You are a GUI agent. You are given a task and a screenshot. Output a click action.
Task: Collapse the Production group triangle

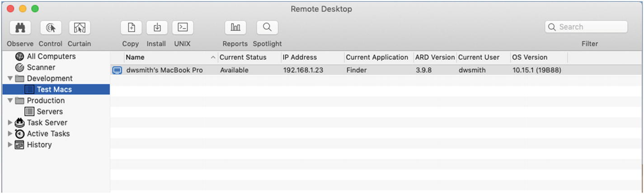(x=10, y=100)
